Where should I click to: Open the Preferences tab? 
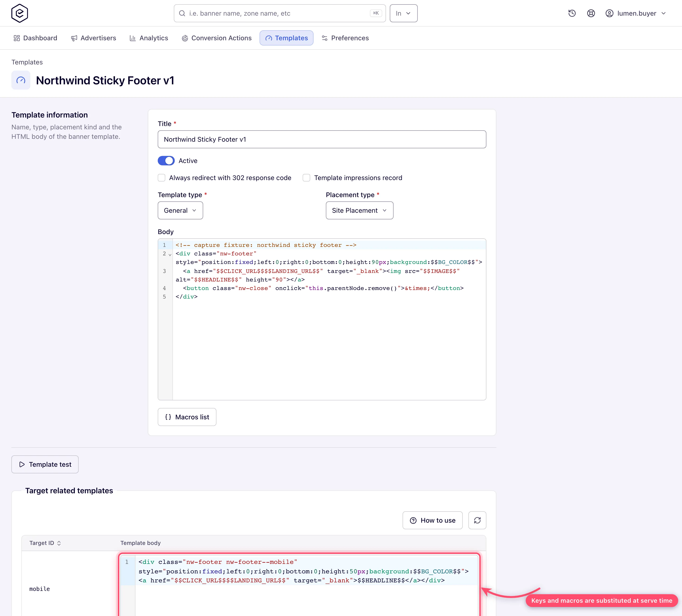pyautogui.click(x=345, y=38)
